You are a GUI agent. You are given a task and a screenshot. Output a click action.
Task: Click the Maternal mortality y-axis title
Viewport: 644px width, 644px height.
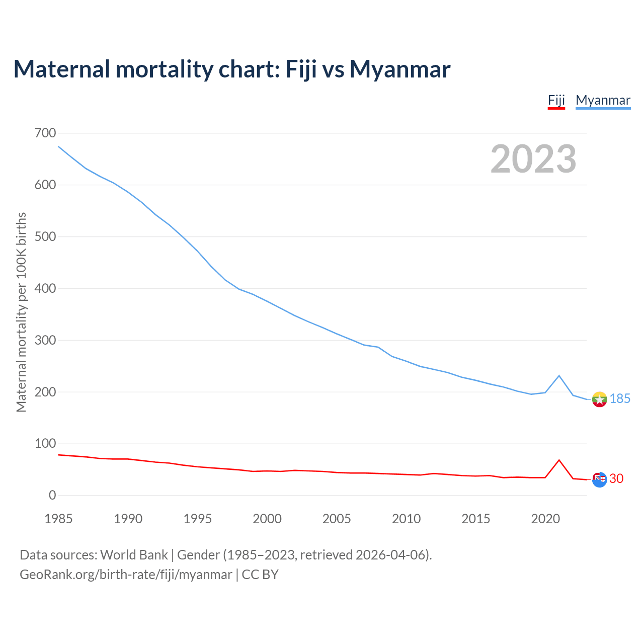click(x=21, y=312)
